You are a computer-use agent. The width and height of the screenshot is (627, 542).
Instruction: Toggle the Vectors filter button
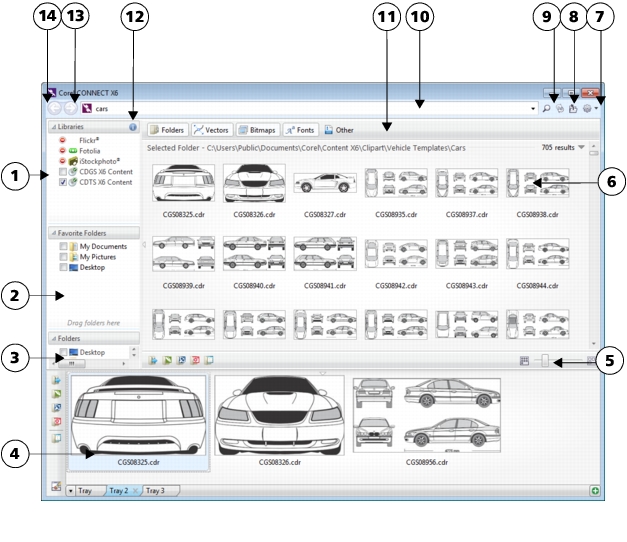click(x=211, y=129)
